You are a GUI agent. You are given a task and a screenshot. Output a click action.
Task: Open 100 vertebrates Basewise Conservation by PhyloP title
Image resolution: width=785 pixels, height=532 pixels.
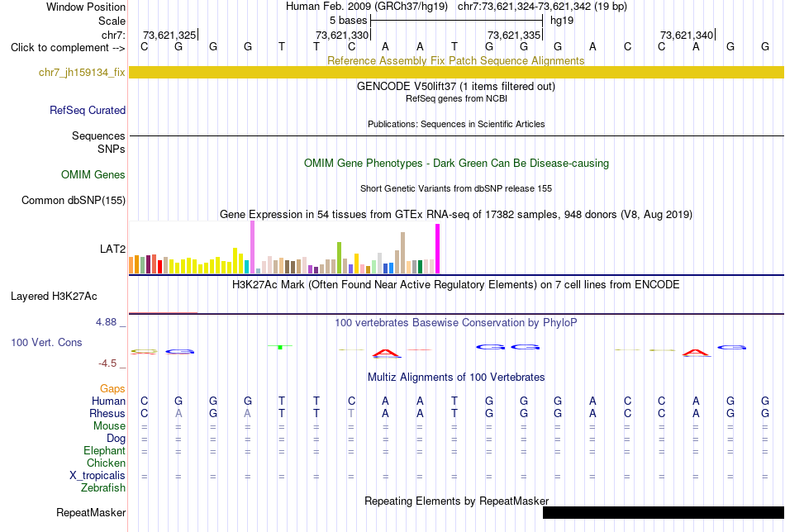click(x=456, y=323)
